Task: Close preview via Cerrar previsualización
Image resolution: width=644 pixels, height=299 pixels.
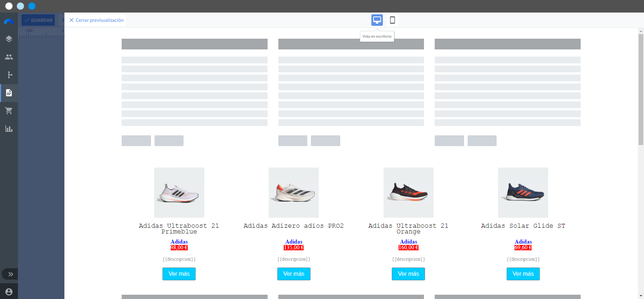Action: pyautogui.click(x=97, y=20)
